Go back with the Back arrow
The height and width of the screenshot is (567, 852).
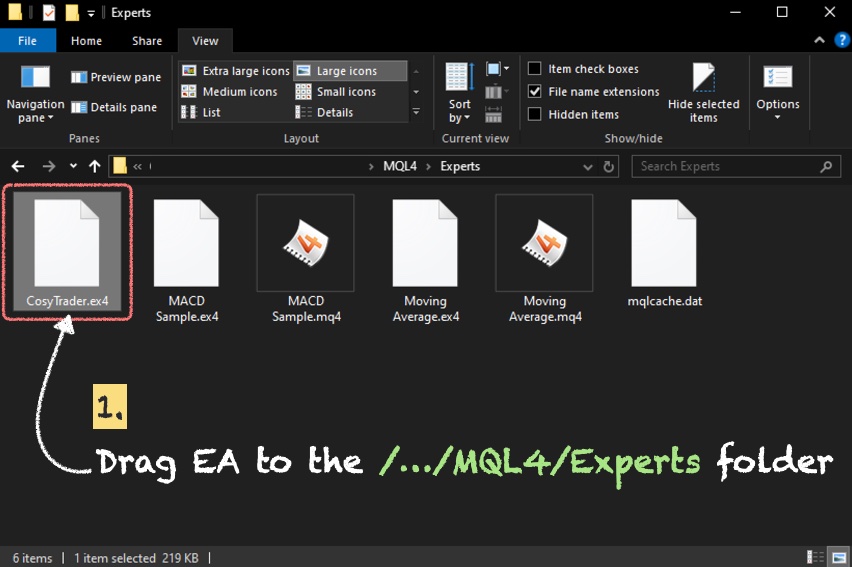tap(18, 166)
